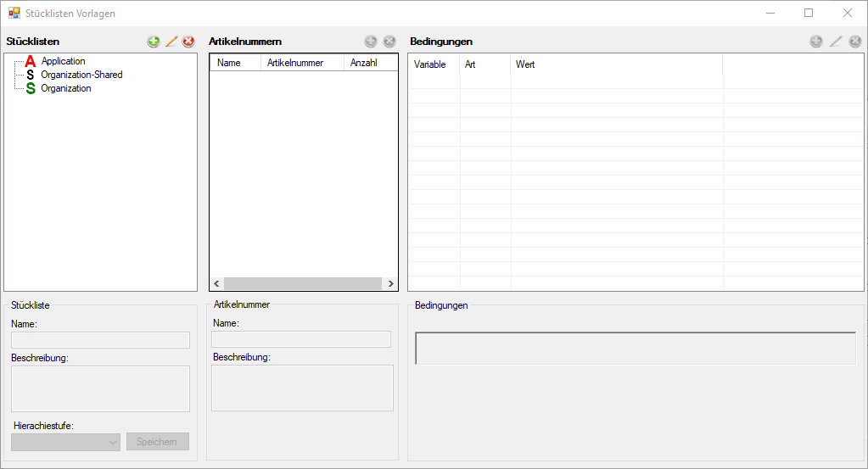Click the pencil edit Stückliste icon

point(171,42)
